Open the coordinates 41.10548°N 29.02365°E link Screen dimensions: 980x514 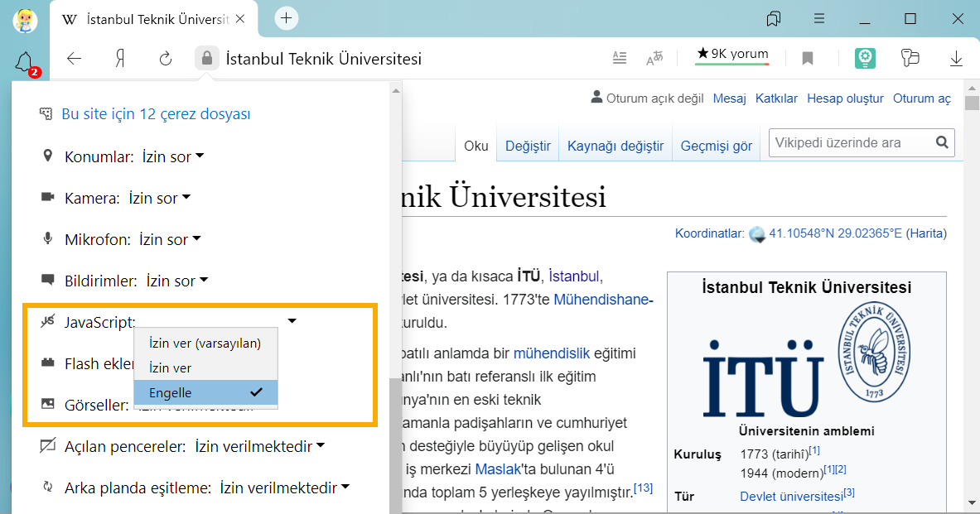(x=835, y=233)
